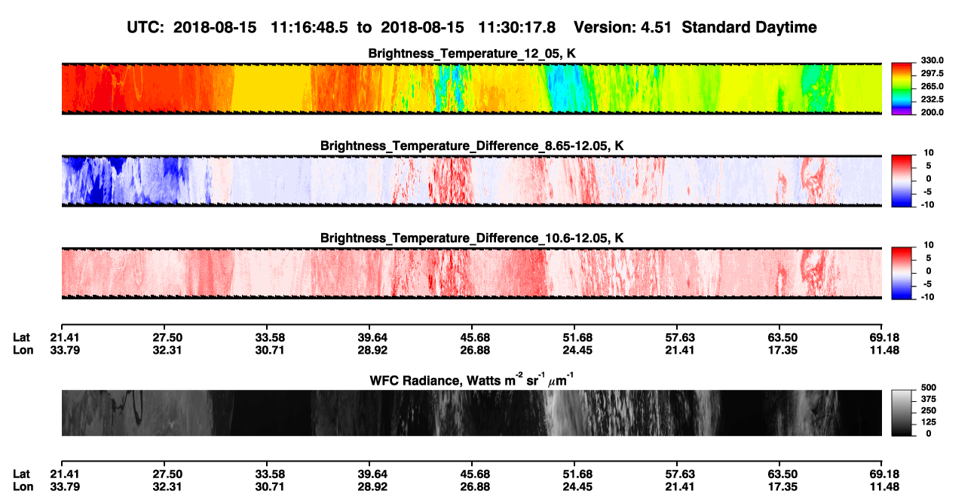Click the Brightness_Temperature_Difference_8.65-12.05 panel title
Screen dimensions: 980x503
tap(471, 145)
